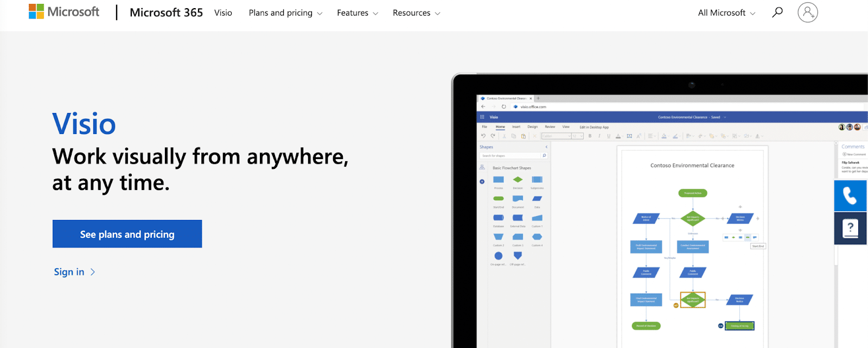
Task: Open the search magnifier icon
Action: click(x=777, y=12)
